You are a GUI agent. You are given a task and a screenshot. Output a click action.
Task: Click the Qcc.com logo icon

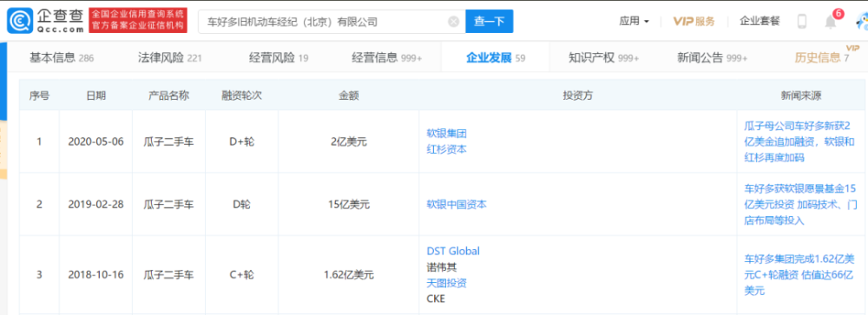click(20, 21)
